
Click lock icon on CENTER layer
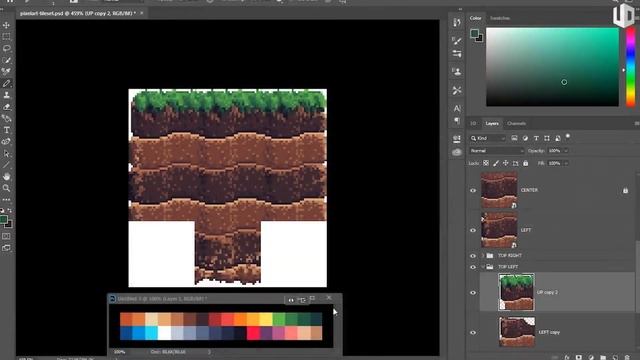(625, 190)
